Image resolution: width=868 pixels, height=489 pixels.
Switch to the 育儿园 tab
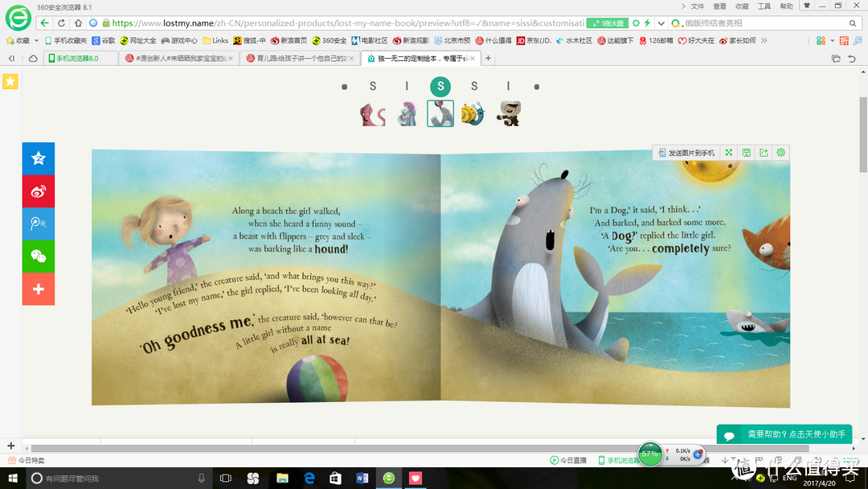[x=300, y=58]
